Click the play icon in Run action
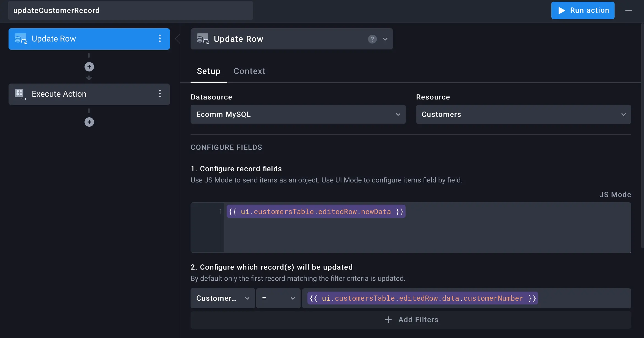Screen dimensions: 644x338 [x=562, y=10]
